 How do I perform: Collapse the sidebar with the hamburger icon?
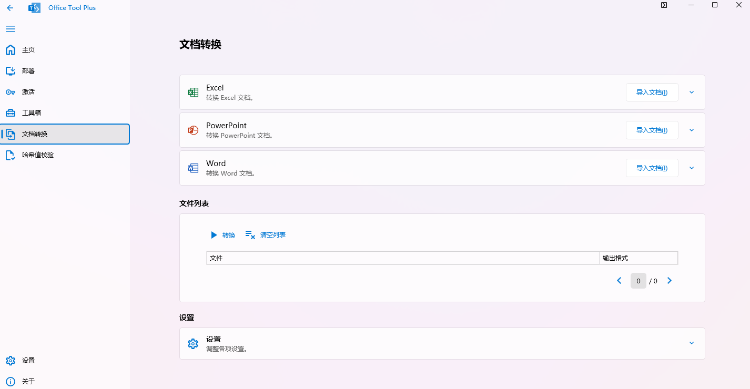click(x=10, y=29)
